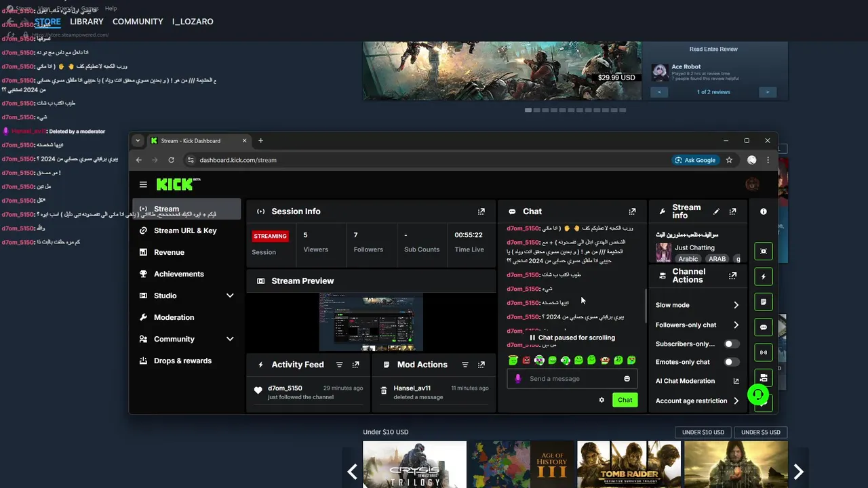Open Chrome tab search dropdown
This screenshot has height=488, width=868.
pyautogui.click(x=138, y=141)
